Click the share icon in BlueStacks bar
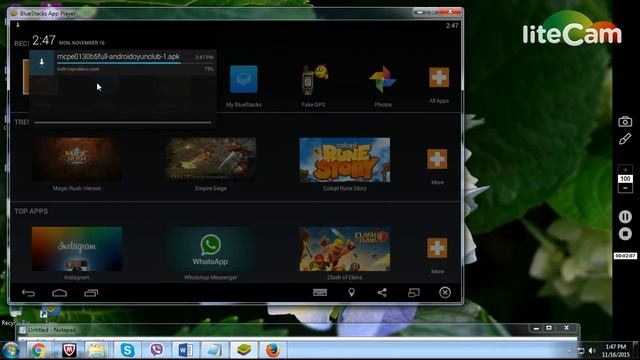 point(382,292)
